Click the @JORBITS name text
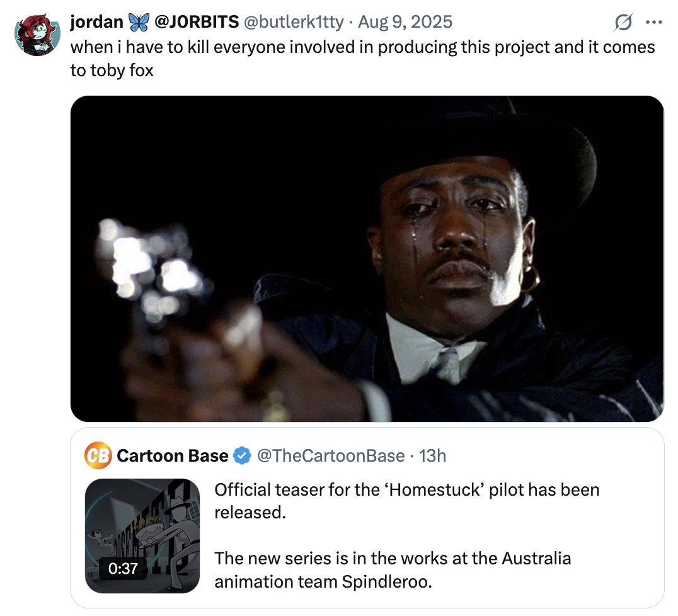The width and height of the screenshot is (678, 616). tap(196, 22)
